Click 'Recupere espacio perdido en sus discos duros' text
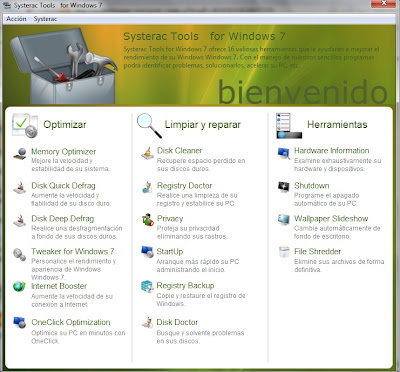Screen dimensions: 400x372 201,165
